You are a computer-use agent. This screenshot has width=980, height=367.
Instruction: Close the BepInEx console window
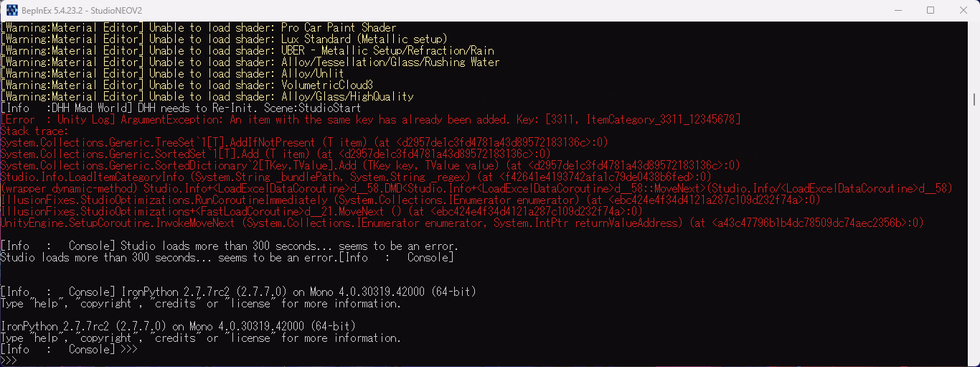(x=963, y=10)
